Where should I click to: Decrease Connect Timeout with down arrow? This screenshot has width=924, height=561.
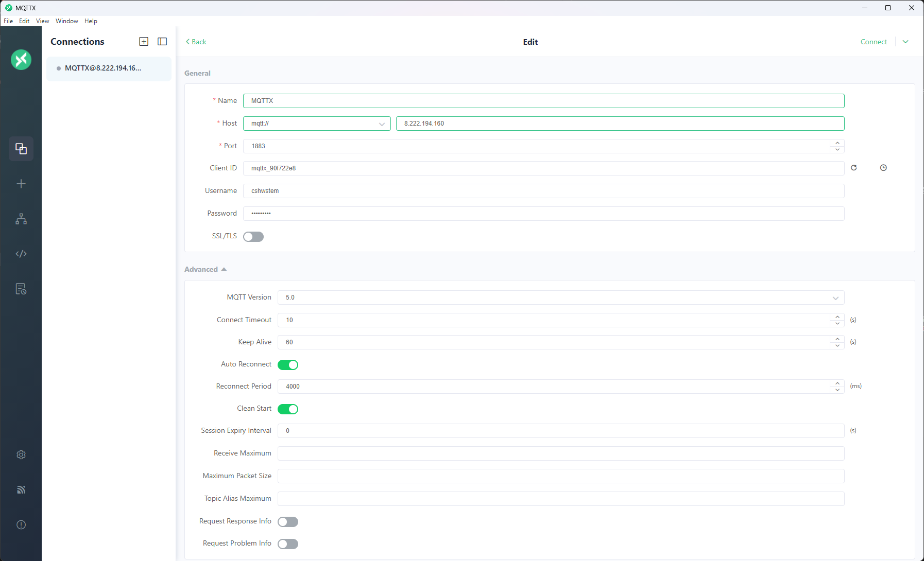(x=837, y=324)
